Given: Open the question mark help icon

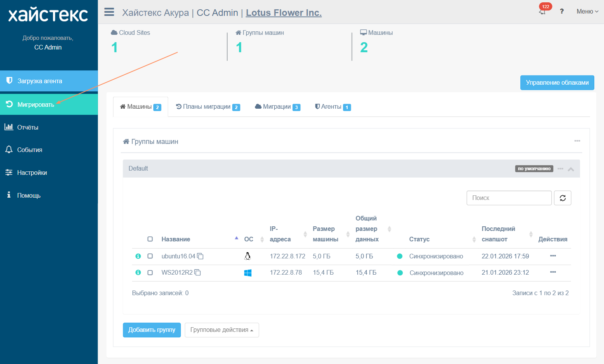Looking at the screenshot, I should coord(561,11).
